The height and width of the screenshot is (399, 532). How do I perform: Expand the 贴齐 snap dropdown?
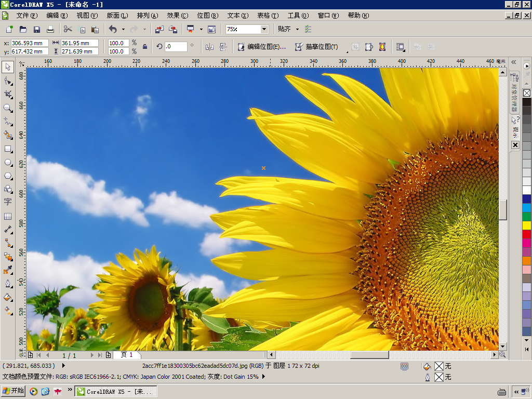coord(298,29)
